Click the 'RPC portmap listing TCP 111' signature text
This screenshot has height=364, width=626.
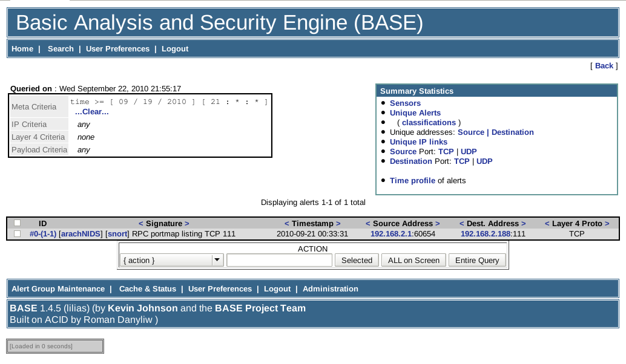(x=183, y=234)
